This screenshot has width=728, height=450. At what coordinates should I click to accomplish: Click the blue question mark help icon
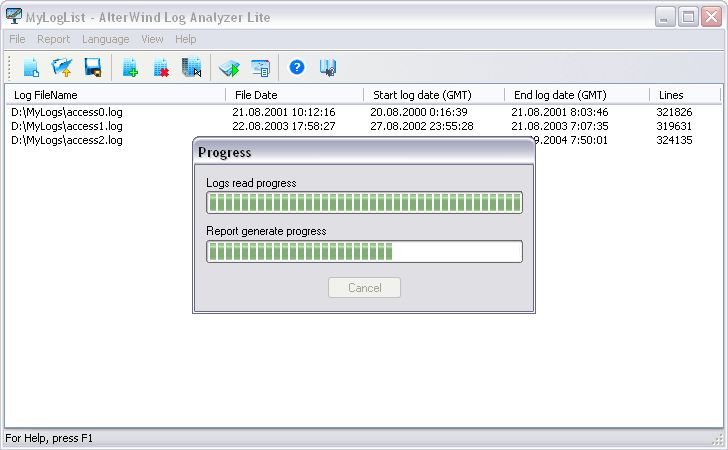297,67
